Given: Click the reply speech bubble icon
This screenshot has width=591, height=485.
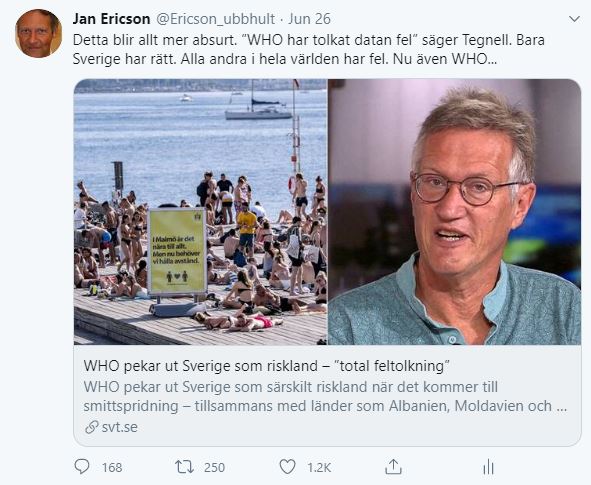Looking at the screenshot, I should click(x=82, y=467).
